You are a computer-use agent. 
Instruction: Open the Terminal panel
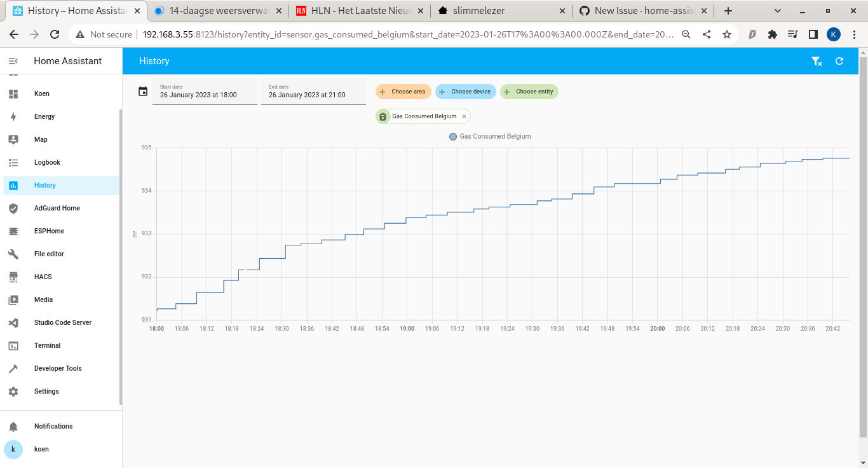click(46, 345)
